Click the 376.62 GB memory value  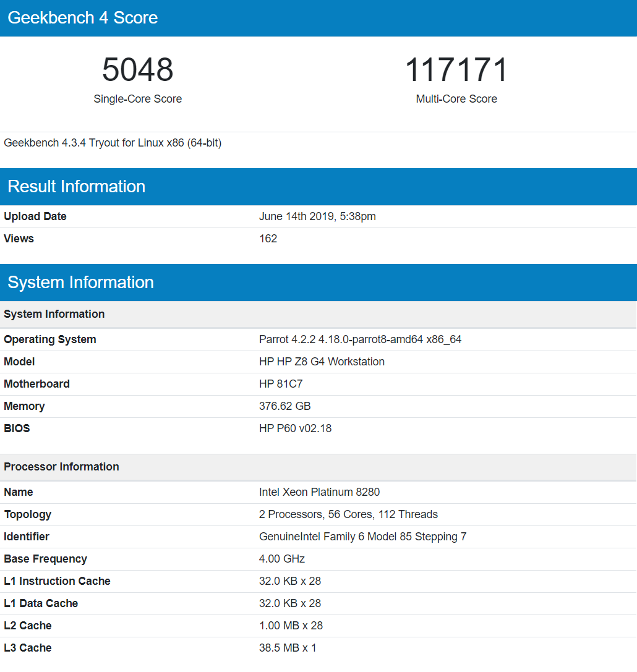tap(284, 406)
